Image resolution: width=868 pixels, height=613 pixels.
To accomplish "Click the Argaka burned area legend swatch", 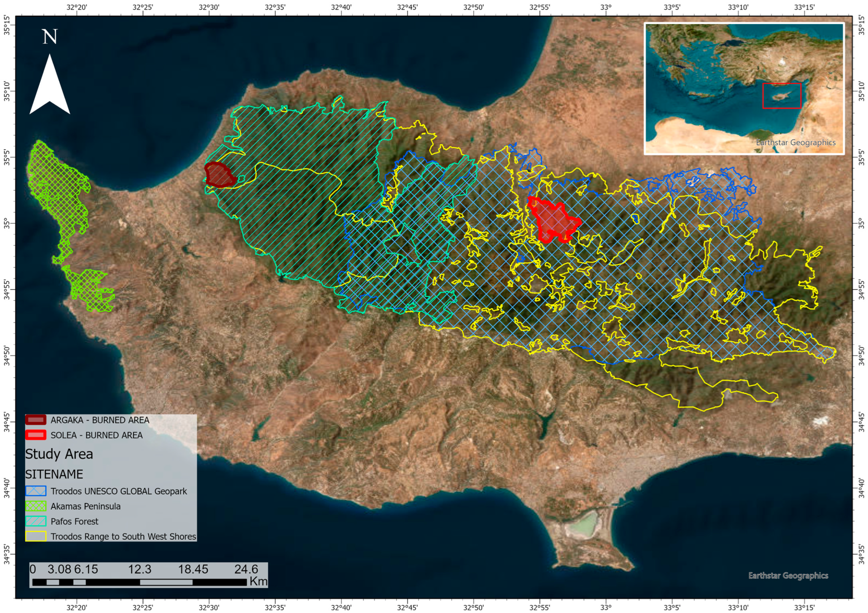I will [36, 420].
